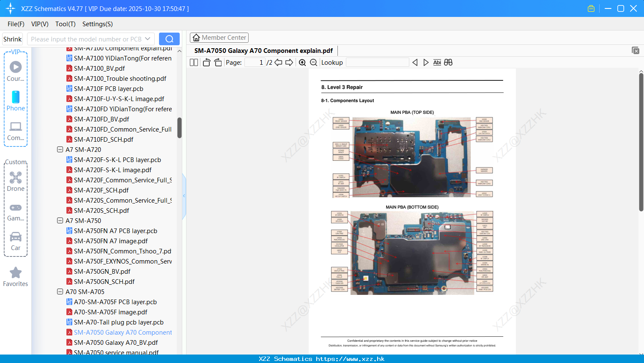Open the Drone category
Image resolution: width=644 pixels, height=363 pixels.
coord(16,181)
